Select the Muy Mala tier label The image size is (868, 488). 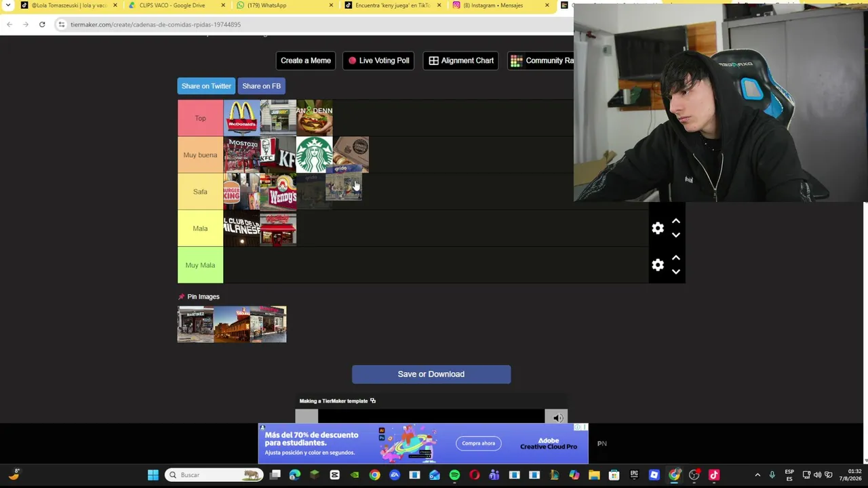pyautogui.click(x=200, y=265)
